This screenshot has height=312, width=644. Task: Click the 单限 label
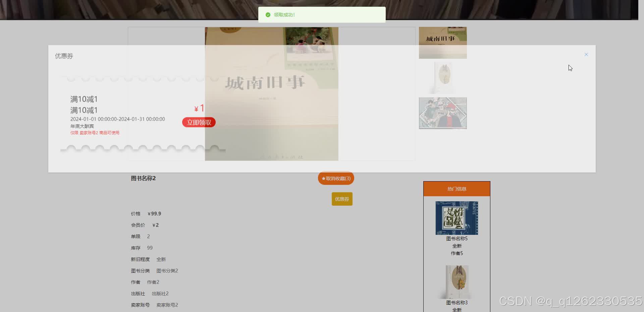pyautogui.click(x=136, y=237)
